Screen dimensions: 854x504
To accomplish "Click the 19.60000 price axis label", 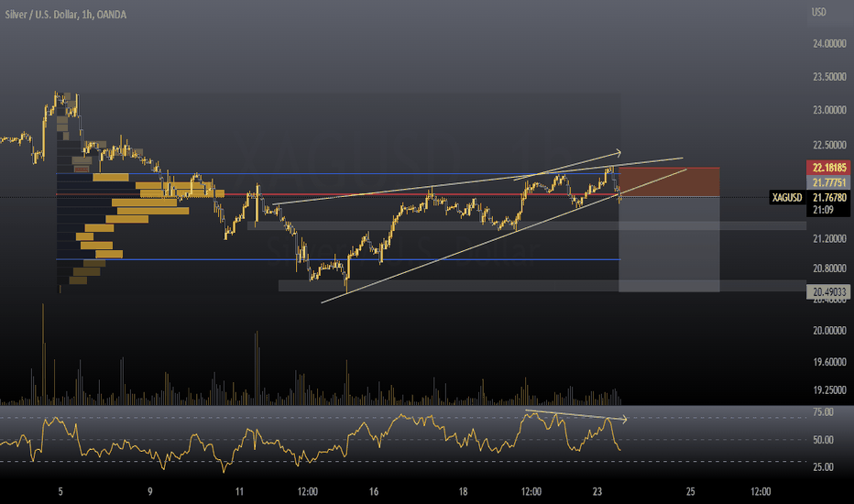I will click(x=829, y=362).
